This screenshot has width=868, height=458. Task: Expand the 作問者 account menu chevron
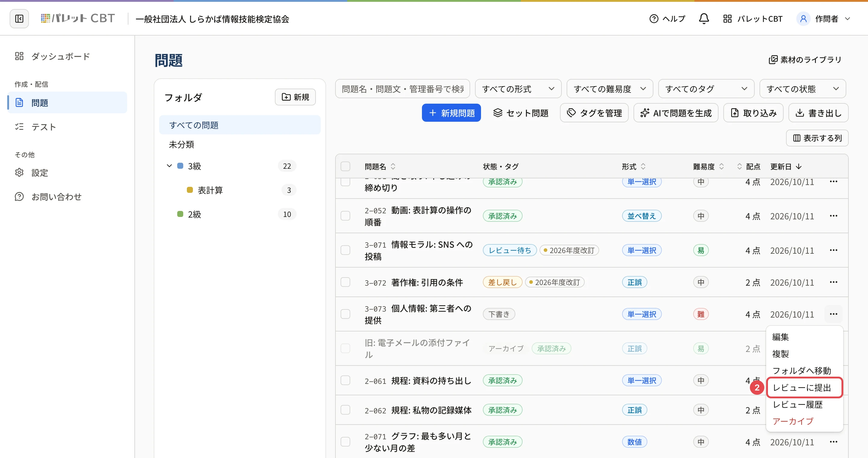848,19
